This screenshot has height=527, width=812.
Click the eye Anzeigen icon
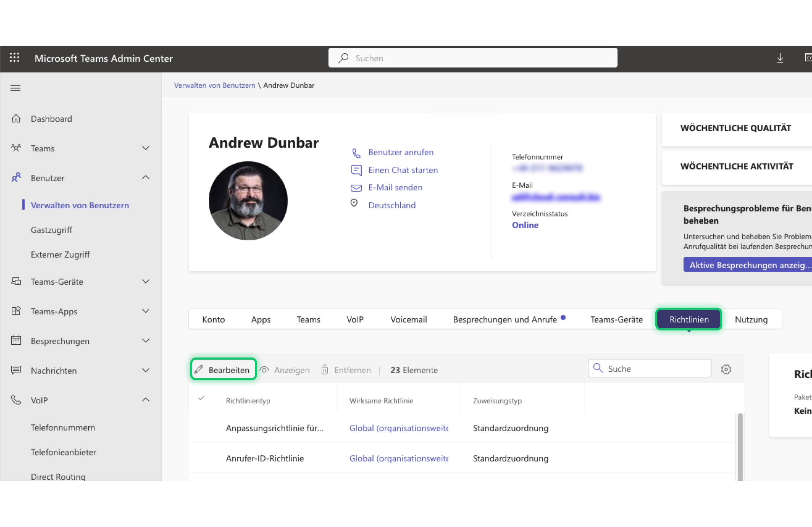[x=264, y=370]
